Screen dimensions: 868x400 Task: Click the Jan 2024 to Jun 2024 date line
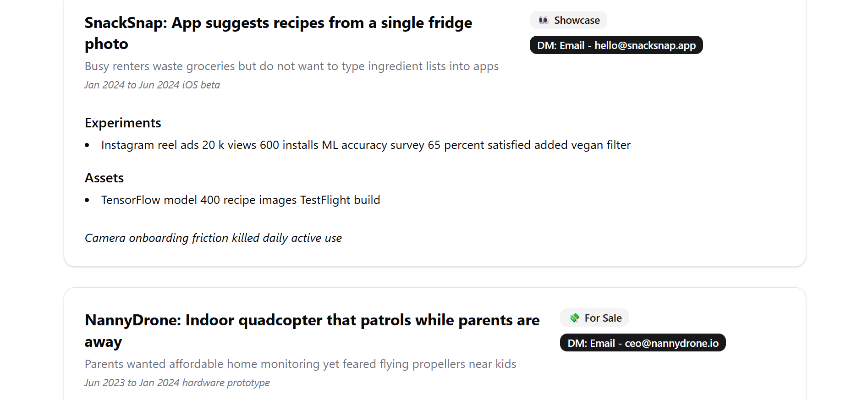[152, 85]
